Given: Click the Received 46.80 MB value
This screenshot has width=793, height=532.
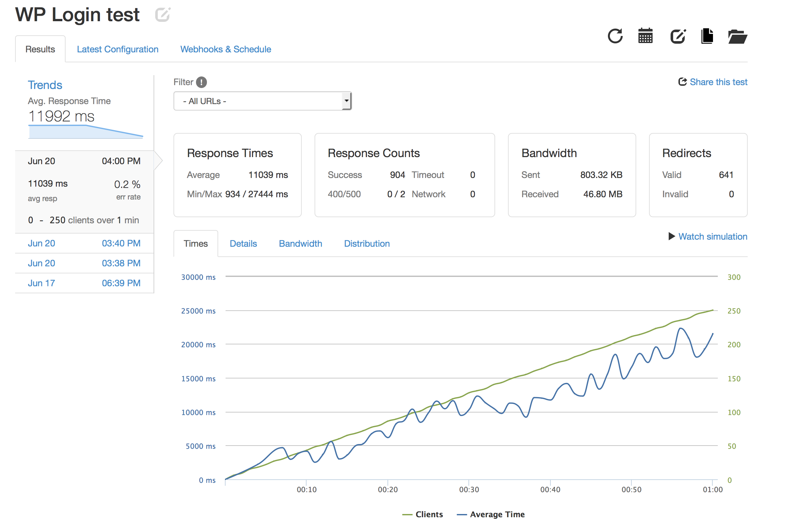Looking at the screenshot, I should [603, 194].
